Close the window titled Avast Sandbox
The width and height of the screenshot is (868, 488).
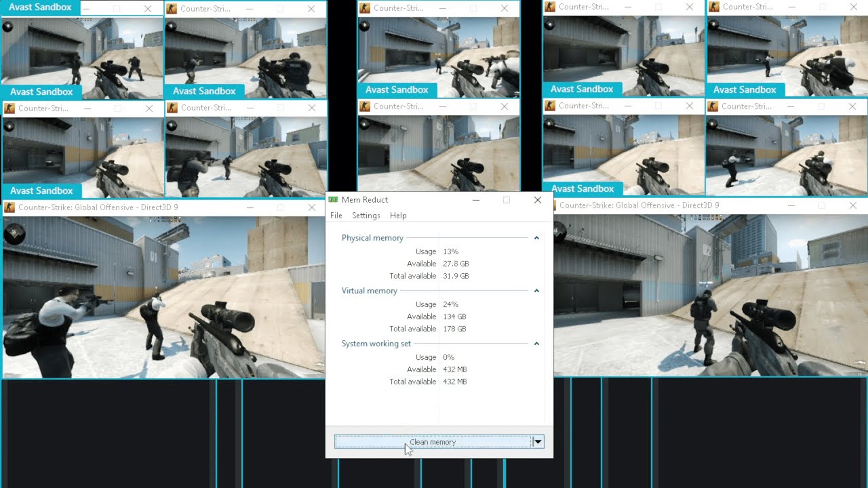click(148, 9)
